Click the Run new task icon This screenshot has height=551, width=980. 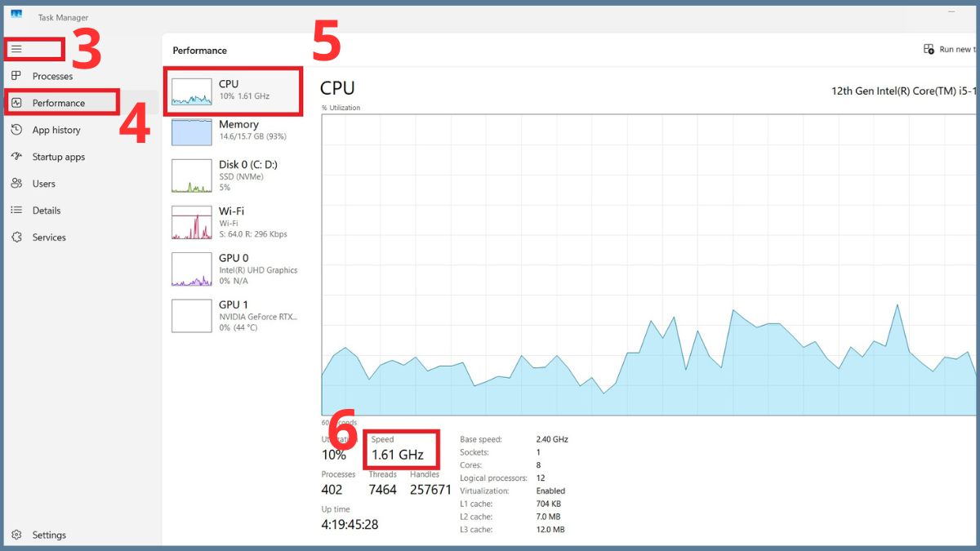tap(929, 49)
